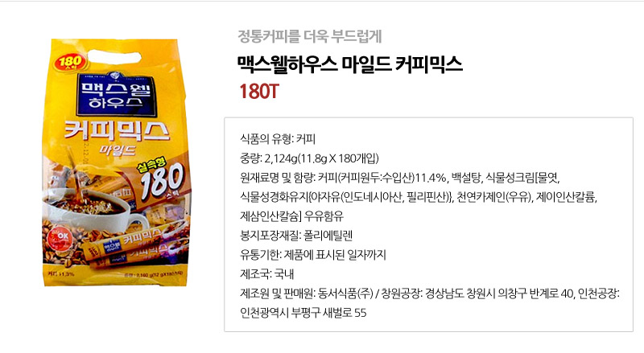The height and width of the screenshot is (353, 644).
Task: Click the 중량 2,124g weight line
Action: pos(309,158)
